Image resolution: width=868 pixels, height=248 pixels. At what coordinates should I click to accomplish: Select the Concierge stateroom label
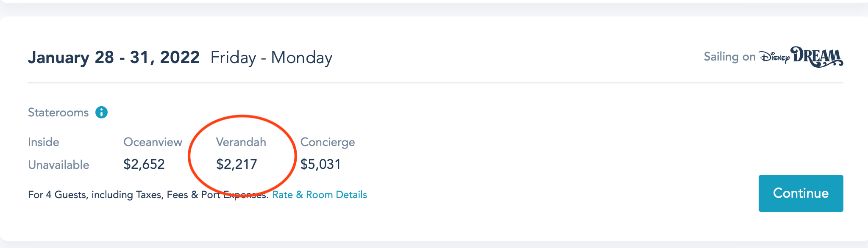(328, 142)
